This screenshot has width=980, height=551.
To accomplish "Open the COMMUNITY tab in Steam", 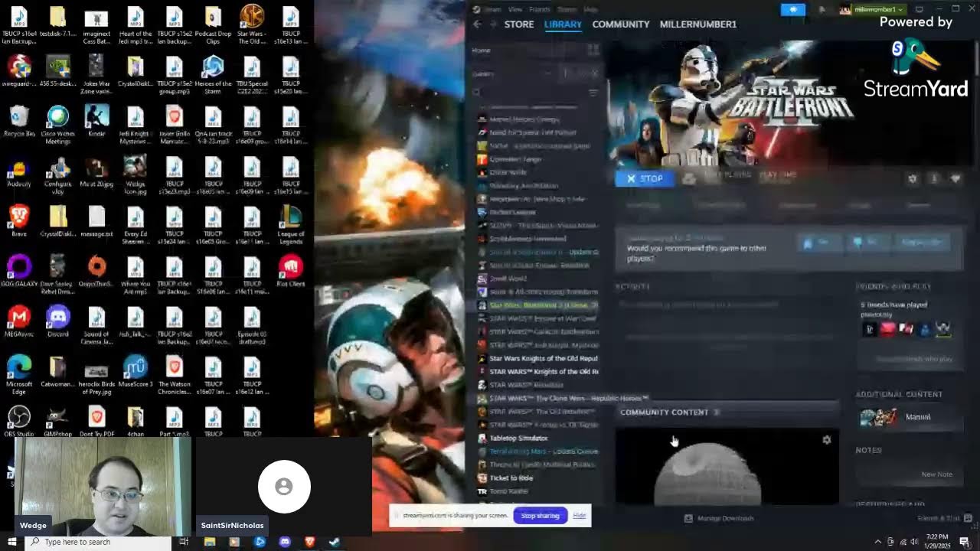I will pyautogui.click(x=621, y=24).
